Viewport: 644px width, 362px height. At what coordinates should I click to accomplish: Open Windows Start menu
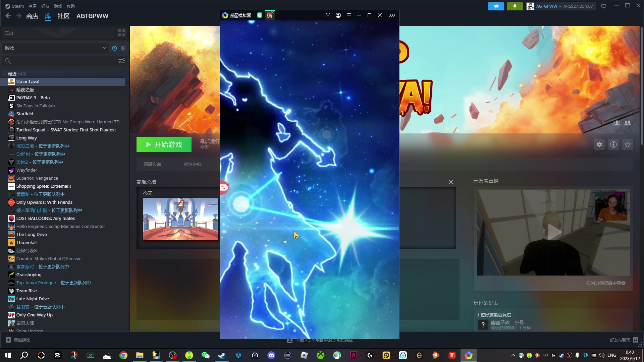[8, 355]
